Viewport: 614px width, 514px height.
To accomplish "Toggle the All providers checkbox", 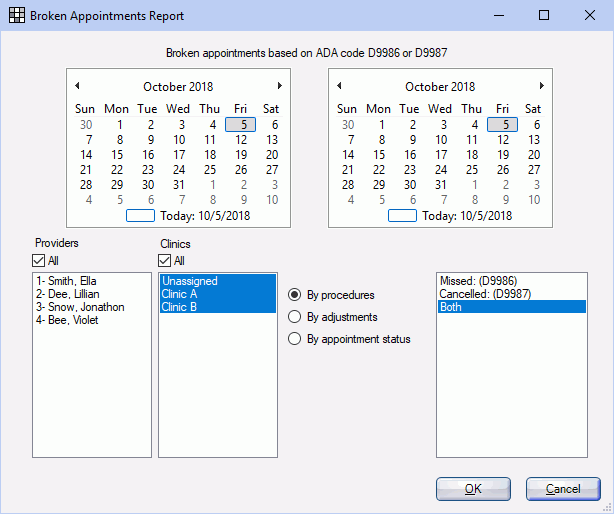I will [x=41, y=261].
